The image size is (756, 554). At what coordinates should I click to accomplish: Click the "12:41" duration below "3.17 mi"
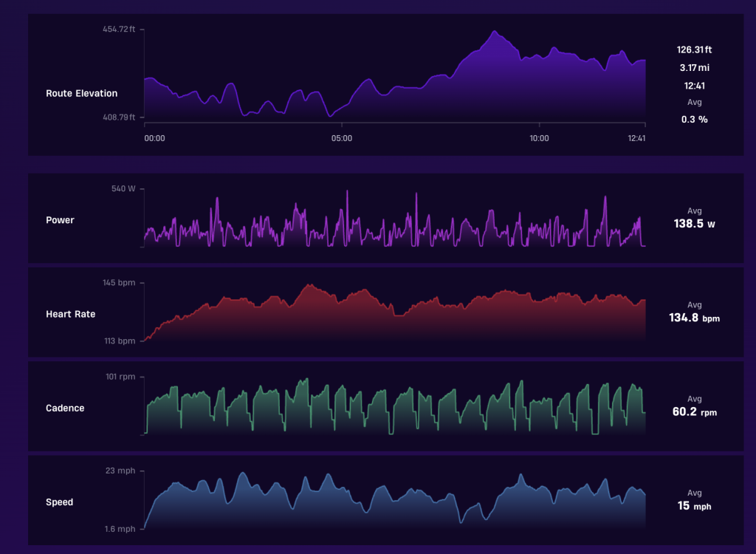click(694, 86)
